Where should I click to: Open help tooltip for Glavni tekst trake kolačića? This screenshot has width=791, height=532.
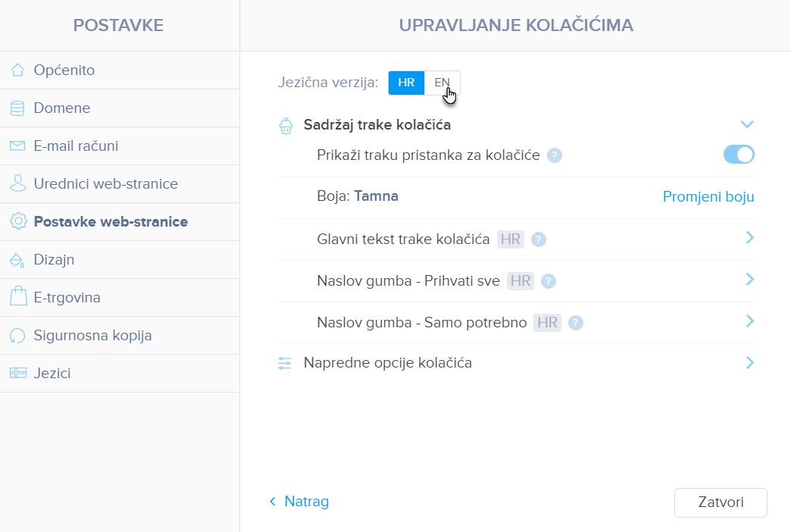coord(538,239)
